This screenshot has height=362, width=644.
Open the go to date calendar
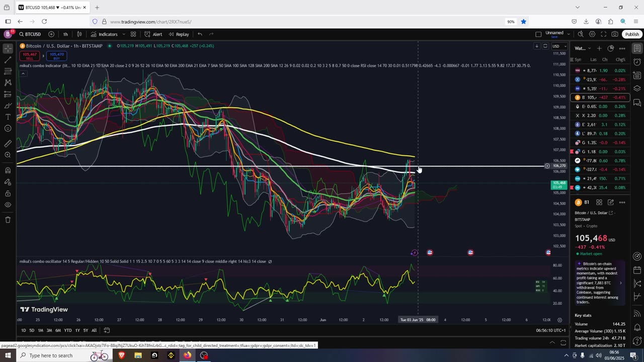[x=107, y=330]
